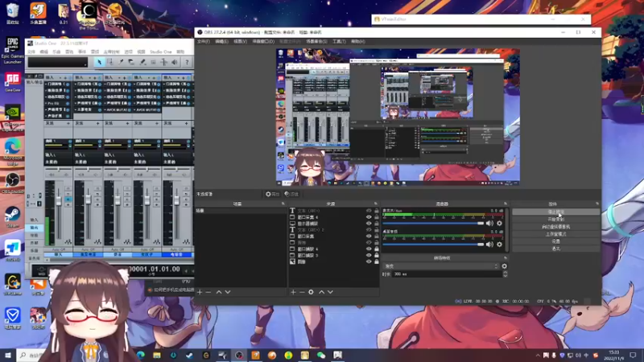
Task: Open Mic/Aux audio settings gear in OBS mixer
Action: pos(499,224)
